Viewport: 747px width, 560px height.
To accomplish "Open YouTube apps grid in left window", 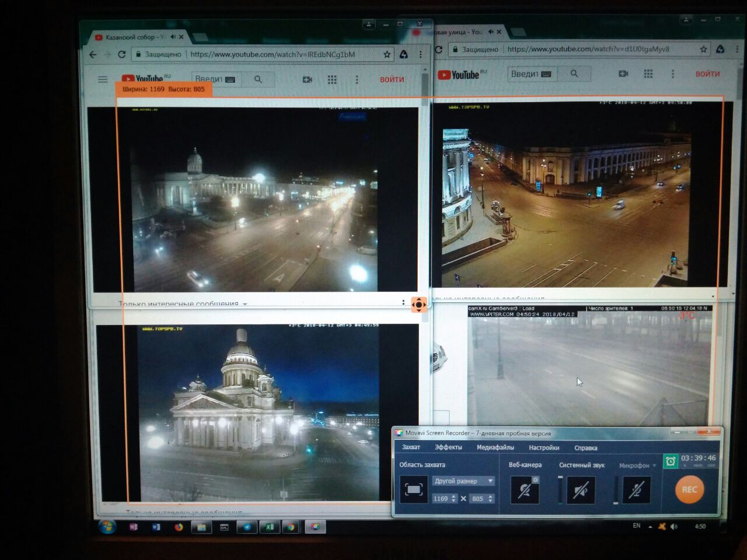I will coord(332,79).
